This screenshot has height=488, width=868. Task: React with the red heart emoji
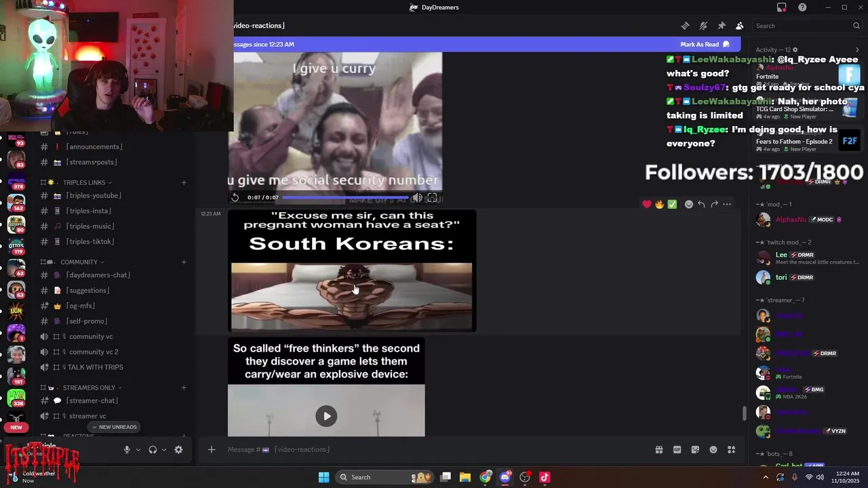[647, 204]
